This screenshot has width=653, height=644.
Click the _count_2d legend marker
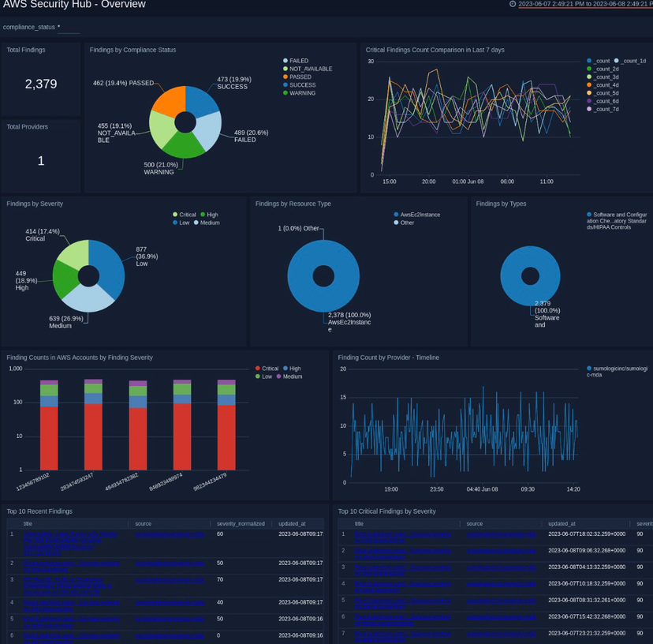click(x=589, y=69)
